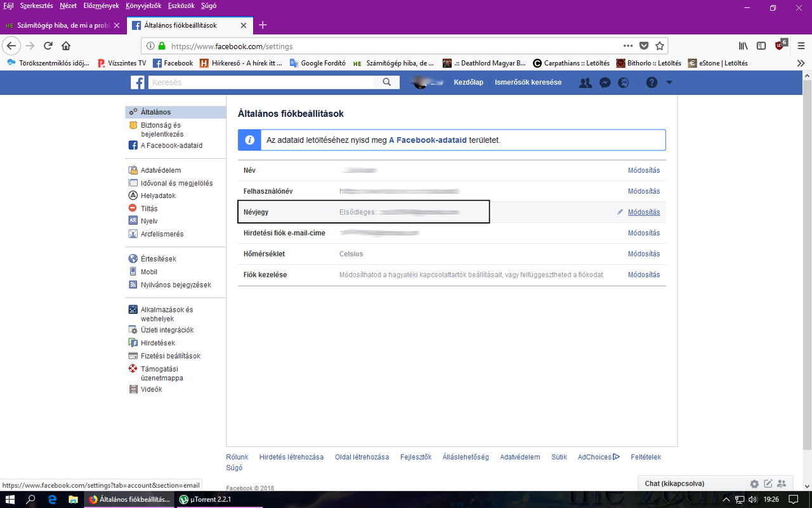Open Microsoft Edge from the taskbar
Screen dimensions: 812x508
(x=53, y=499)
